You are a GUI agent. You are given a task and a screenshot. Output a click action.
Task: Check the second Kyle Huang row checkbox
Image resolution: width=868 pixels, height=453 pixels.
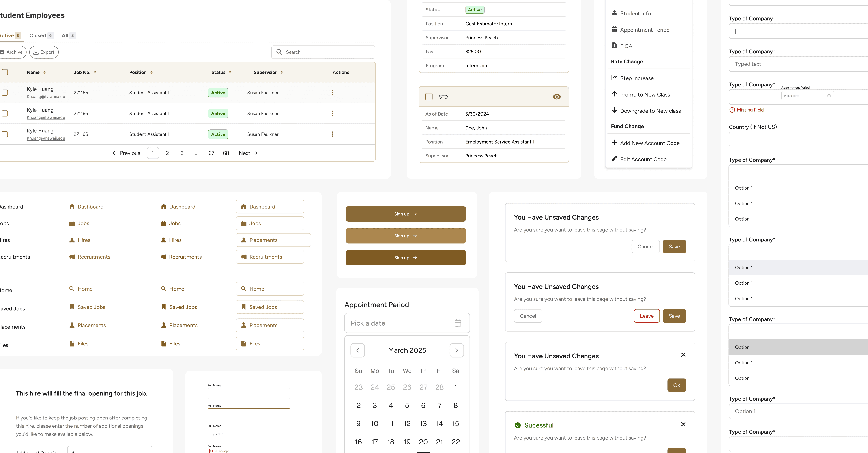[5, 114]
